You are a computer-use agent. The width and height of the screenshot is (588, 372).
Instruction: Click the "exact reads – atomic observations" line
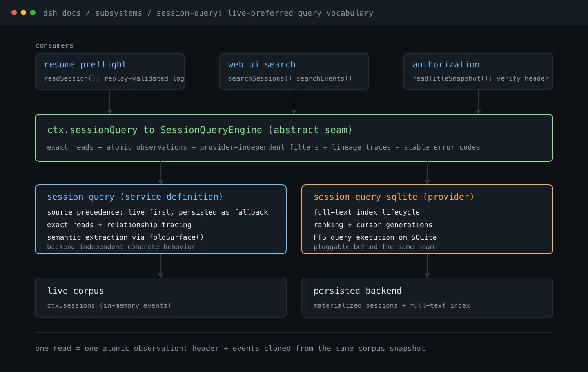pos(263,147)
